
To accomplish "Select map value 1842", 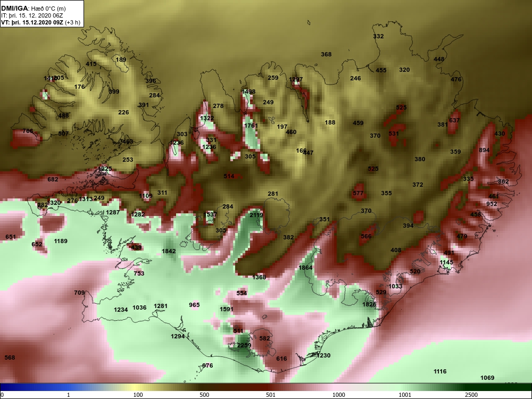I will tap(169, 251).
